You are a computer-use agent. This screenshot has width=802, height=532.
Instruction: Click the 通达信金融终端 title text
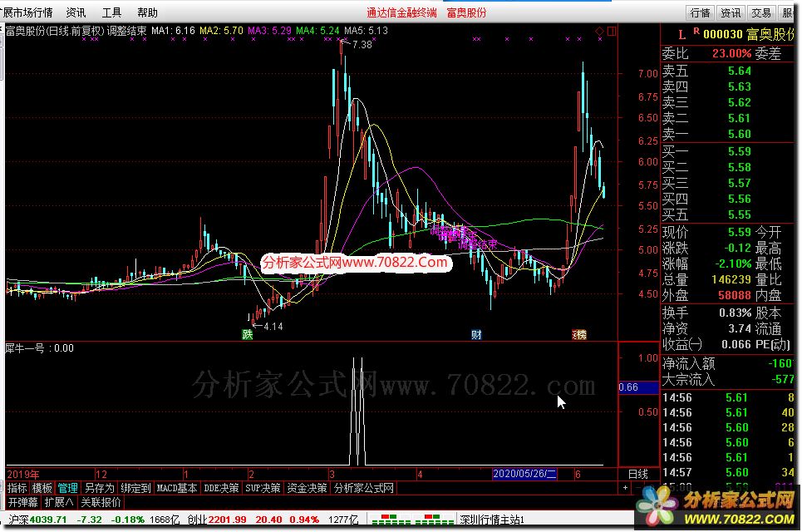(x=401, y=12)
